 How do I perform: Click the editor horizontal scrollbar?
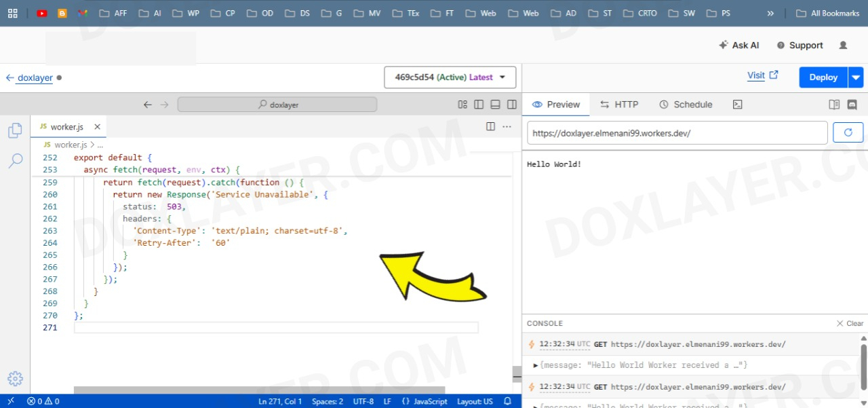coord(259,390)
